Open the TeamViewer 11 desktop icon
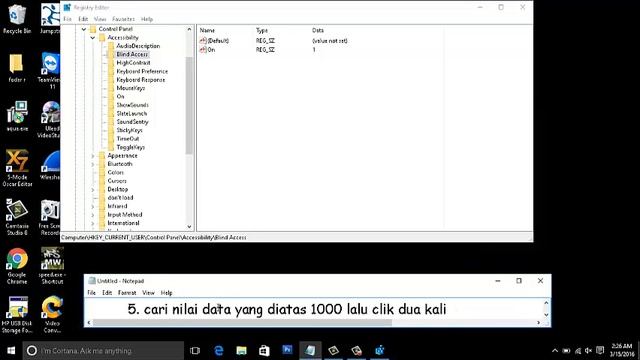The height and width of the screenshot is (360, 640). pyautogui.click(x=51, y=70)
